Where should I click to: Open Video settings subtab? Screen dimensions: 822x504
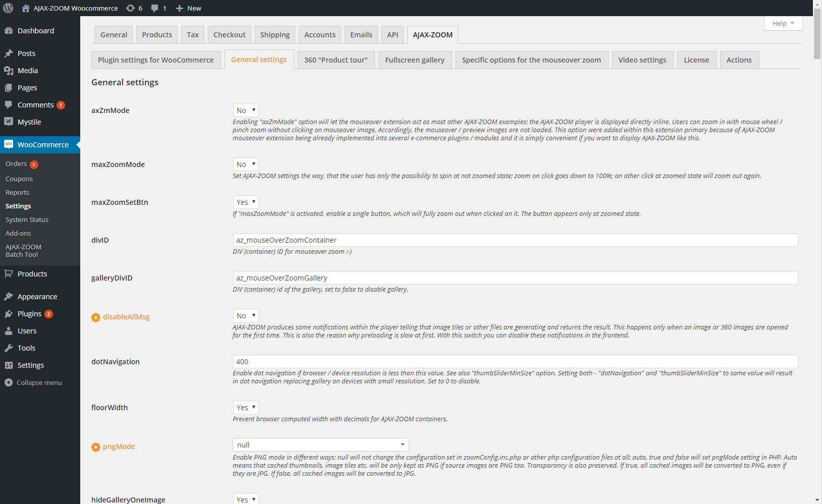pyautogui.click(x=642, y=60)
